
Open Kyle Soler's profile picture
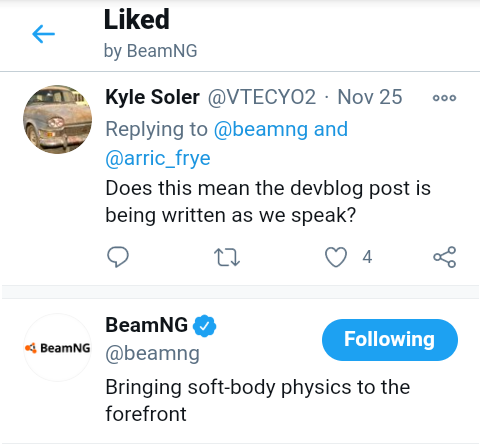[x=58, y=119]
